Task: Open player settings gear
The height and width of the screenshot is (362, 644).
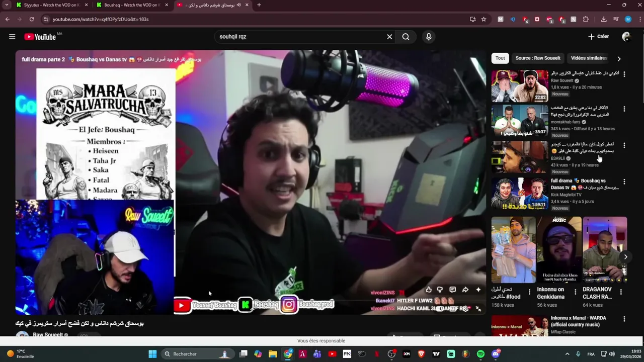Action: click(x=465, y=309)
